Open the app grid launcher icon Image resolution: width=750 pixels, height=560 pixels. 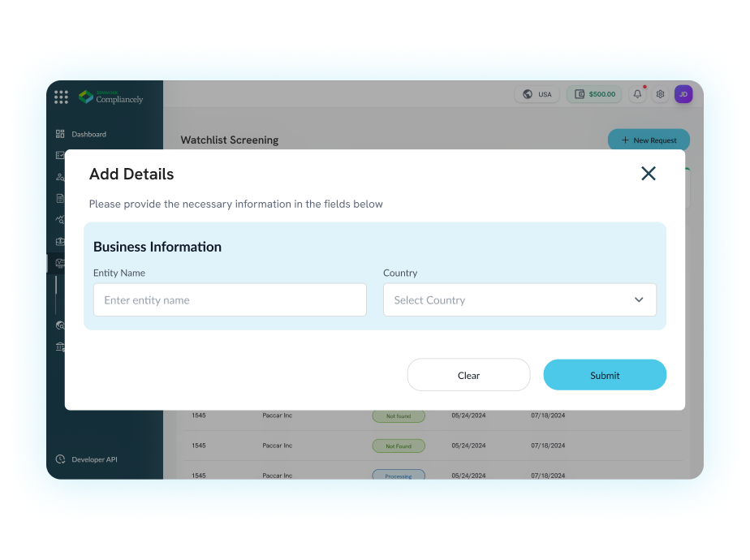click(x=61, y=97)
